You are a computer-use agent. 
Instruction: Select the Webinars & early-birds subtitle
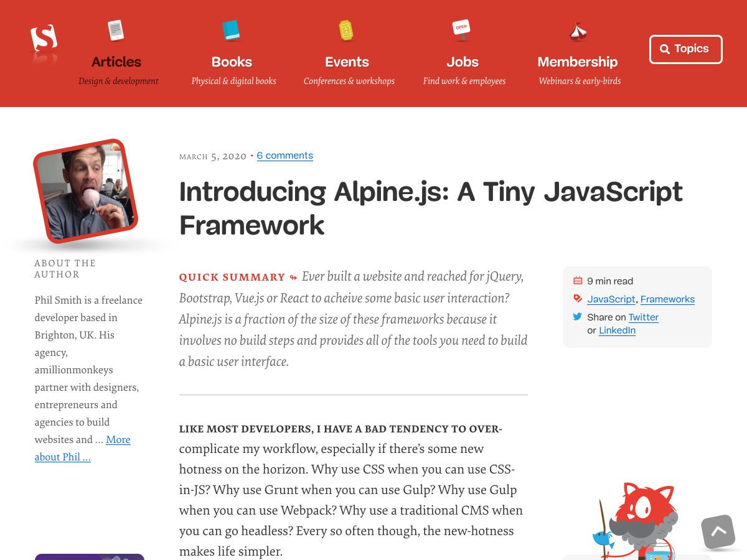tap(580, 81)
